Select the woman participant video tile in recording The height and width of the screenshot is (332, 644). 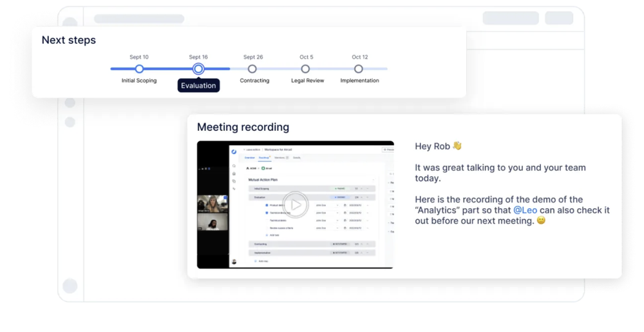tap(213, 204)
